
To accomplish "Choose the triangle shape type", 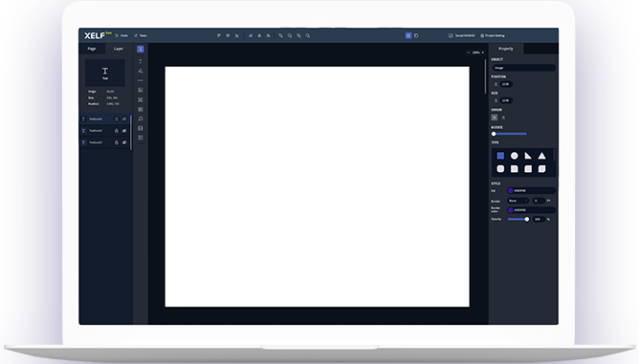I will click(x=541, y=156).
